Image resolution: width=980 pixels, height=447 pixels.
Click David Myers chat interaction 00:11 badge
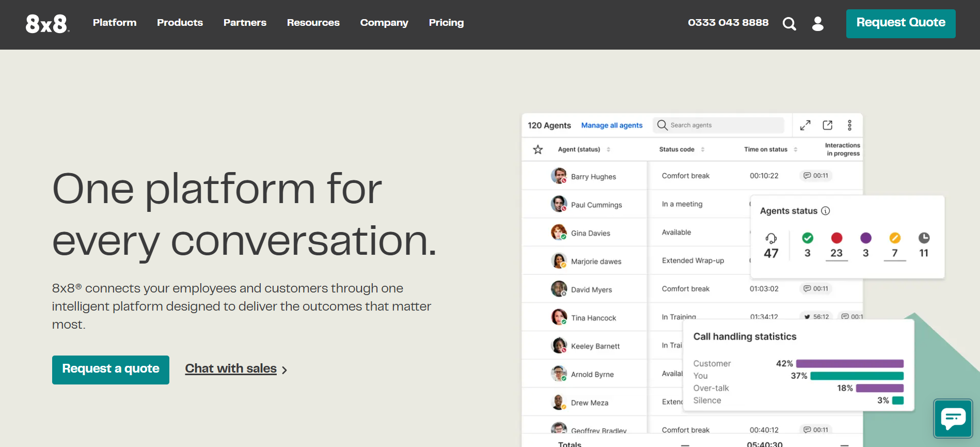coord(816,289)
